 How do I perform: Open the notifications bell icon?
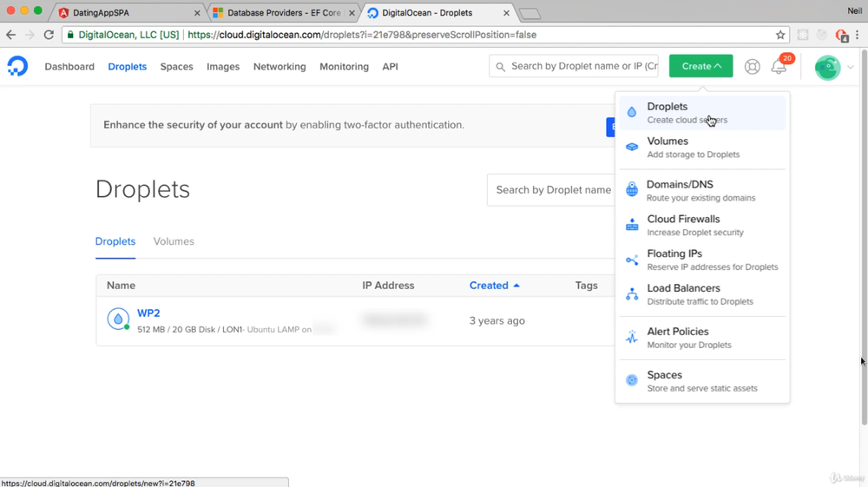click(x=779, y=67)
